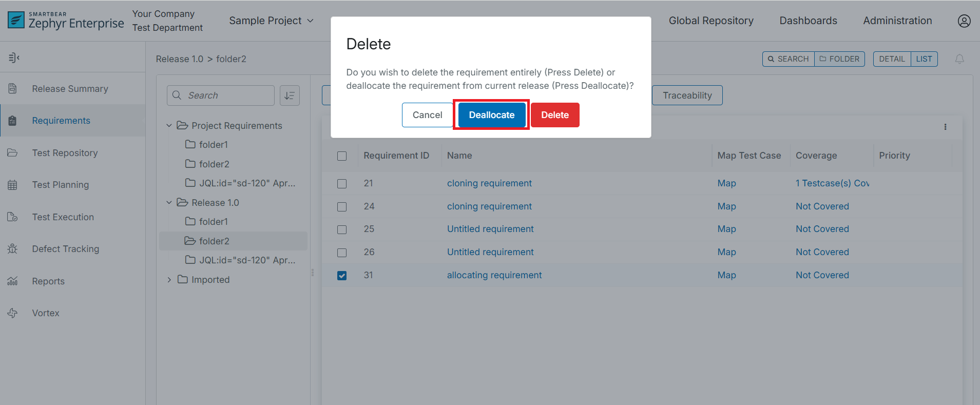Click the sort order icon beside Search

(x=290, y=95)
